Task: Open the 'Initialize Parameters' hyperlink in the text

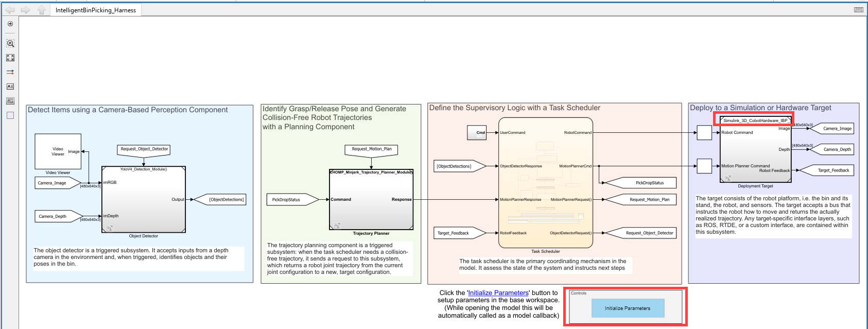Action: click(498, 293)
